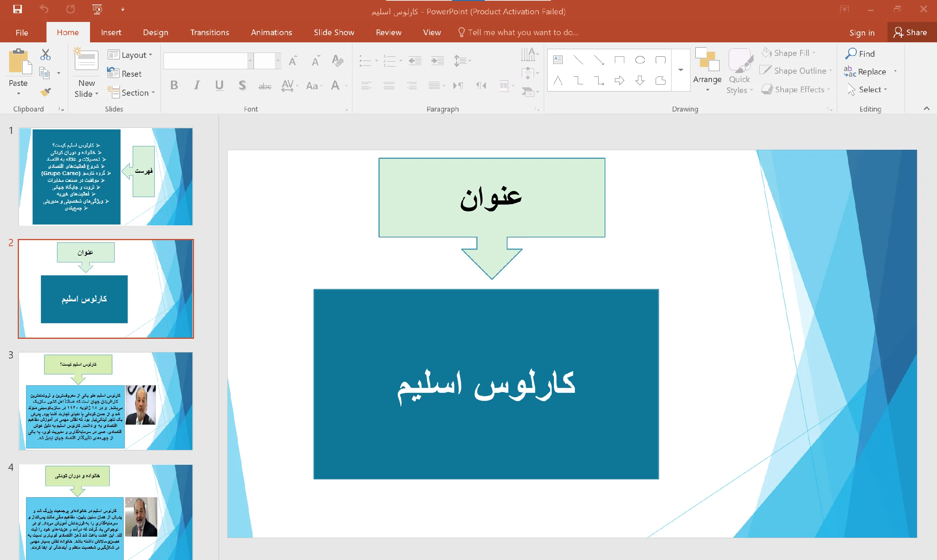Align text to the right

[x=411, y=86]
